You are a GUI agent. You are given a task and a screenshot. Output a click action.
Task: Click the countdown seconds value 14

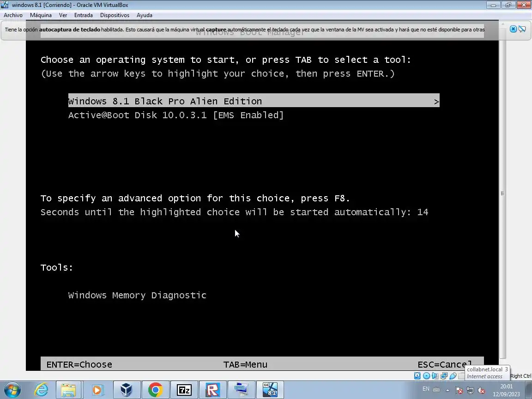pyautogui.click(x=423, y=212)
